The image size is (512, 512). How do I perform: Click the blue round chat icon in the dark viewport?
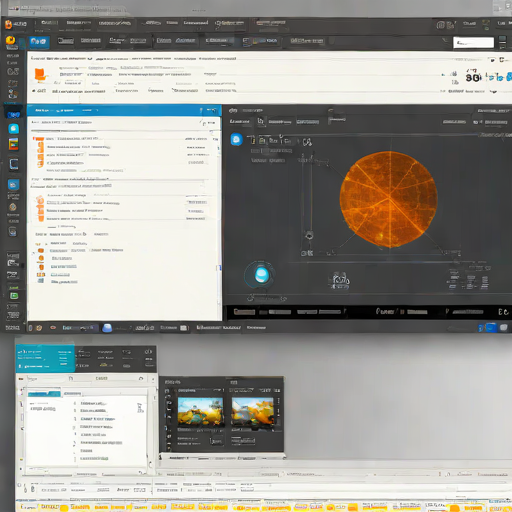(236, 139)
